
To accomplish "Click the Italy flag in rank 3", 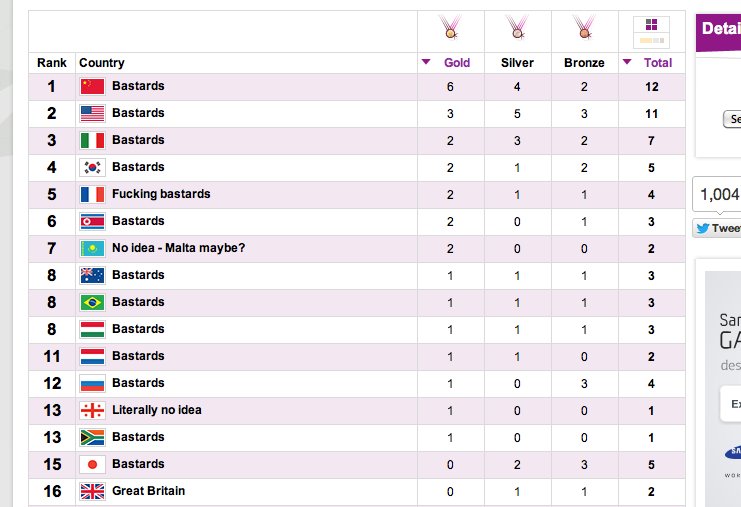I will tap(93, 140).
